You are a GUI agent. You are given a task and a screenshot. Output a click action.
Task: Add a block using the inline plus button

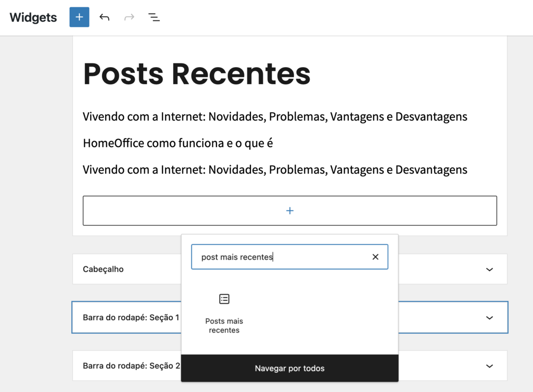click(x=289, y=210)
